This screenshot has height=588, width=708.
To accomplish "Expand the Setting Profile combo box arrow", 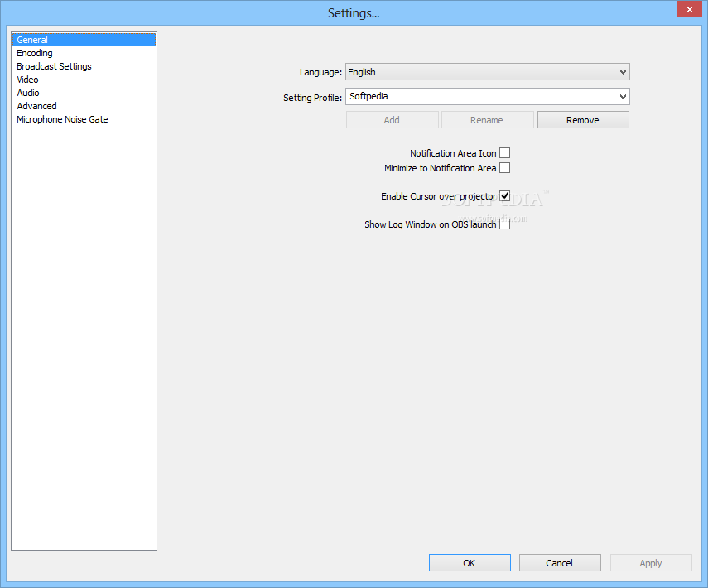I will pyautogui.click(x=623, y=97).
